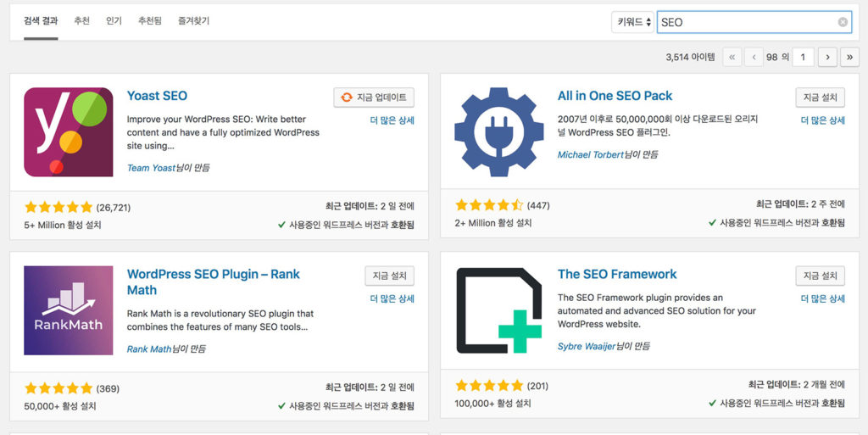The height and width of the screenshot is (435, 868).
Task: Click the SEO search input field
Action: tap(746, 22)
